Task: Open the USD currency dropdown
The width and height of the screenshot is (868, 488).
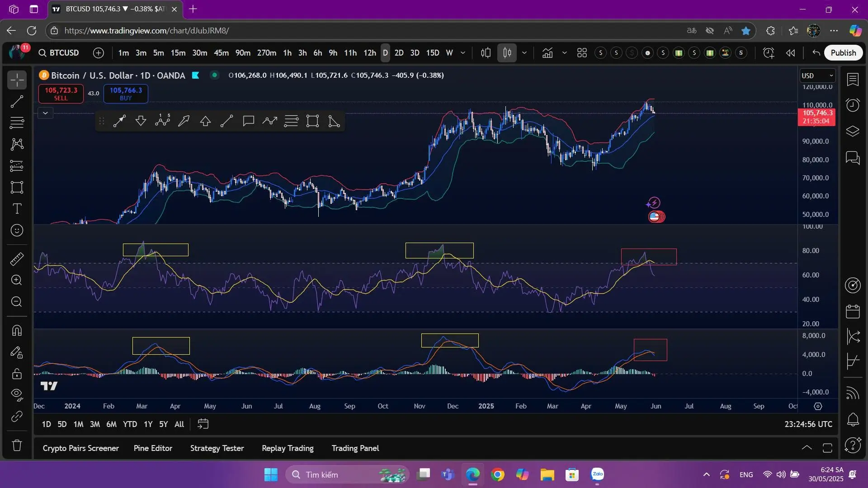Action: 818,75
